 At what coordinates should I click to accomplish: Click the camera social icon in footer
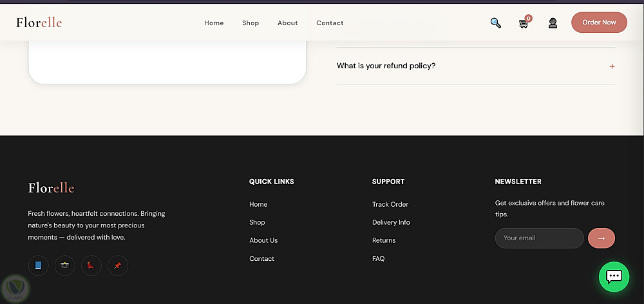65,265
